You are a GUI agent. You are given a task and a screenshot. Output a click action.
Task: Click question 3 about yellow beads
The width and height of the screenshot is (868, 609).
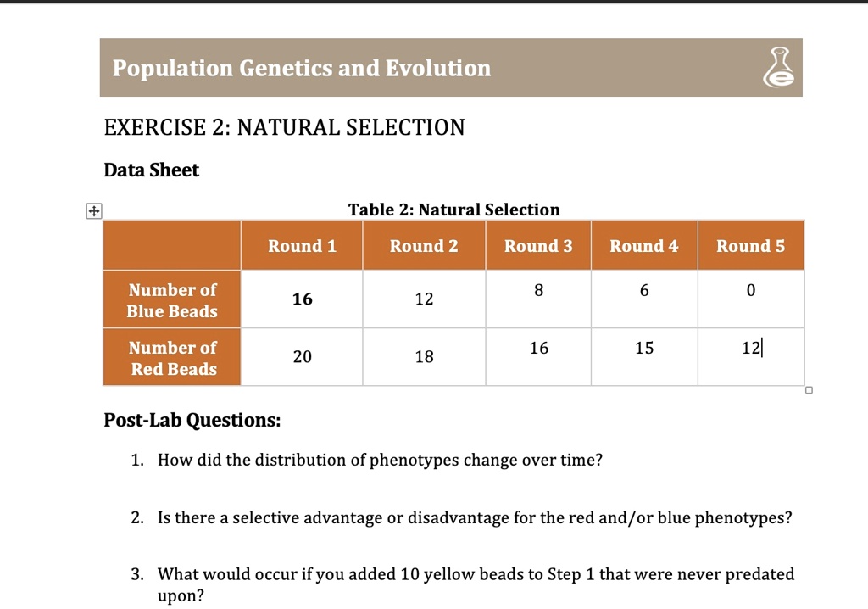(476, 574)
